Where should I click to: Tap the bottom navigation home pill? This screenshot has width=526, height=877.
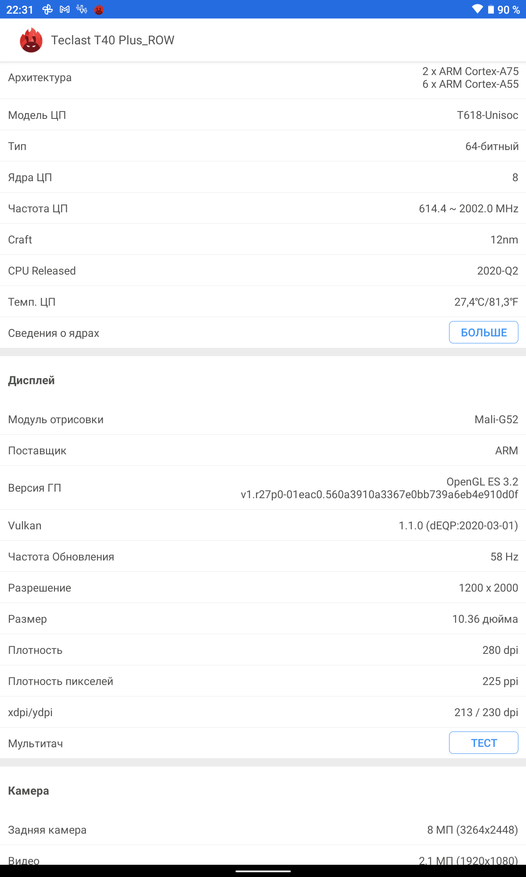(x=263, y=871)
